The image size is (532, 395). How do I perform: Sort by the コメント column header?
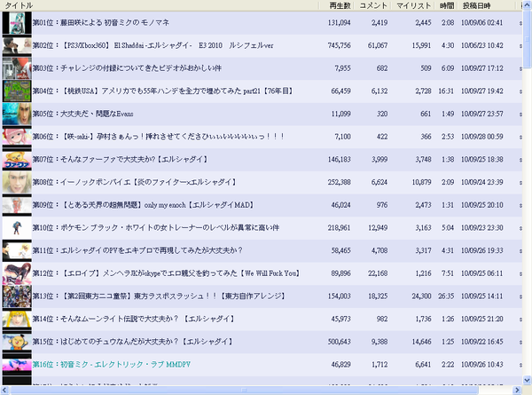coord(372,5)
